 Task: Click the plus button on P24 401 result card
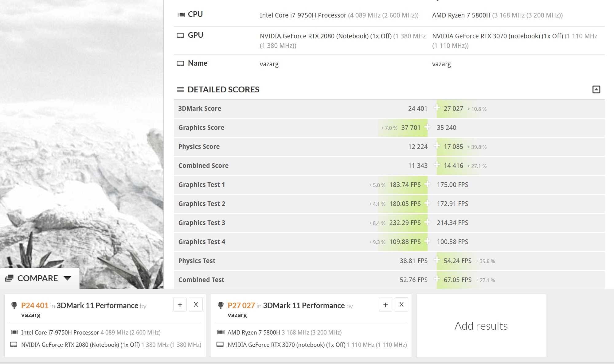pos(180,304)
